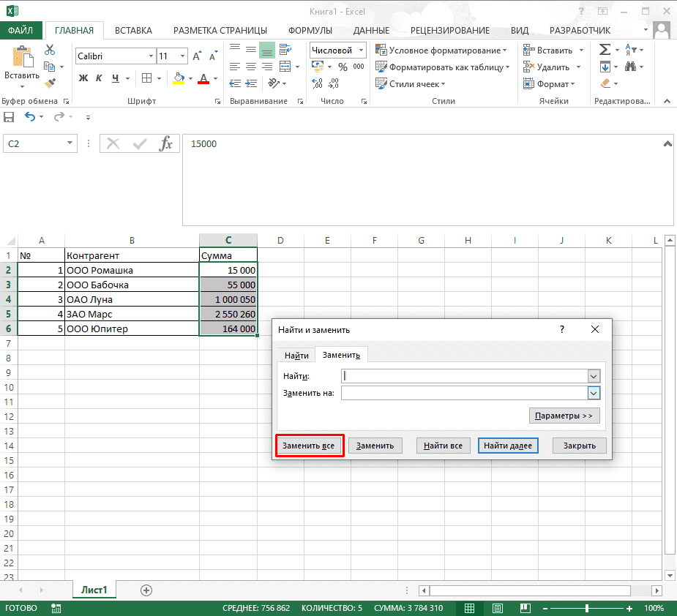The image size is (677, 616).
Task: Toggle Italic formatting (К)
Action: [100, 79]
